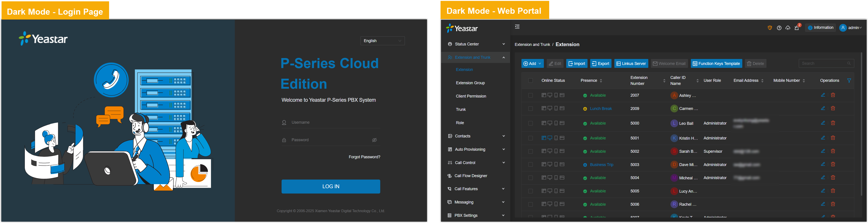
Task: Toggle password visibility eye icon
Action: pyautogui.click(x=374, y=140)
